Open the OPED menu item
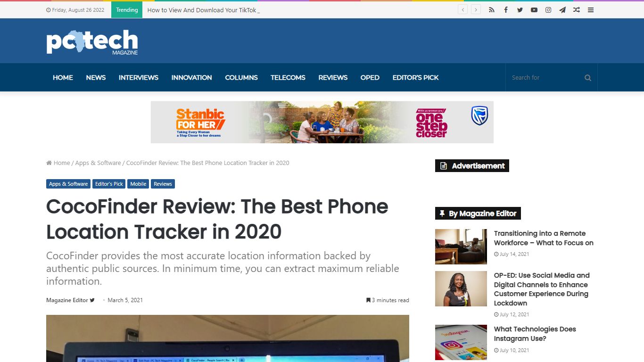This screenshot has width=644, height=362. [x=370, y=77]
